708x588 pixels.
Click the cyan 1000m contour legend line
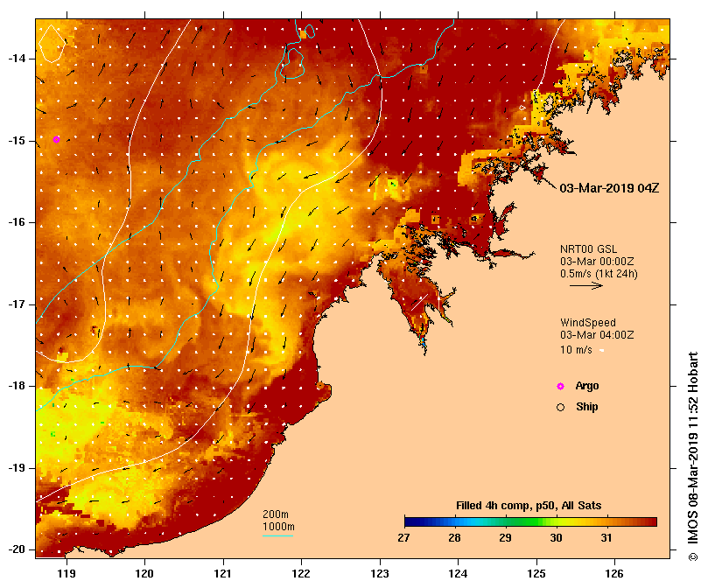tap(277, 536)
